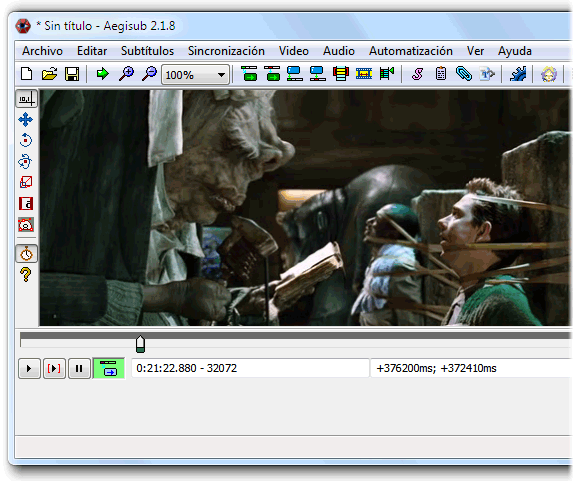This screenshot has width=575, height=481.
Task: Open the Styles Manager S icon
Action: click(x=417, y=74)
